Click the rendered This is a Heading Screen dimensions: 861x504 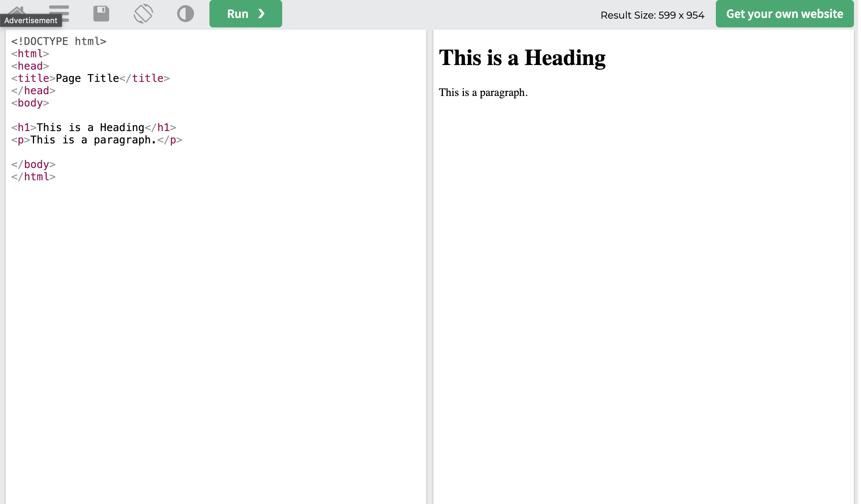522,58
